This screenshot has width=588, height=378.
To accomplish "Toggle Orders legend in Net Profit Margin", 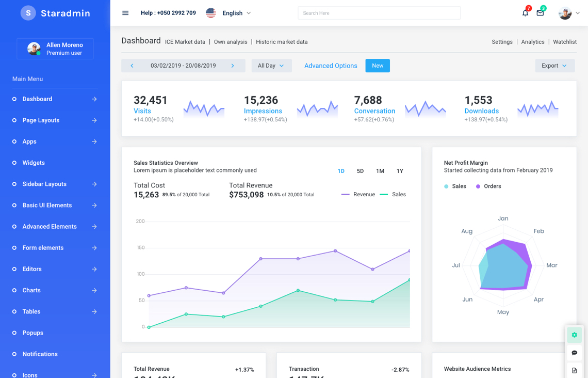I will pos(488,186).
